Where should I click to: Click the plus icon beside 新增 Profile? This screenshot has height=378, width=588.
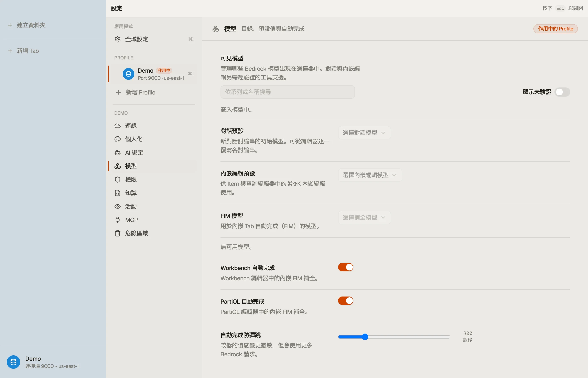118,92
